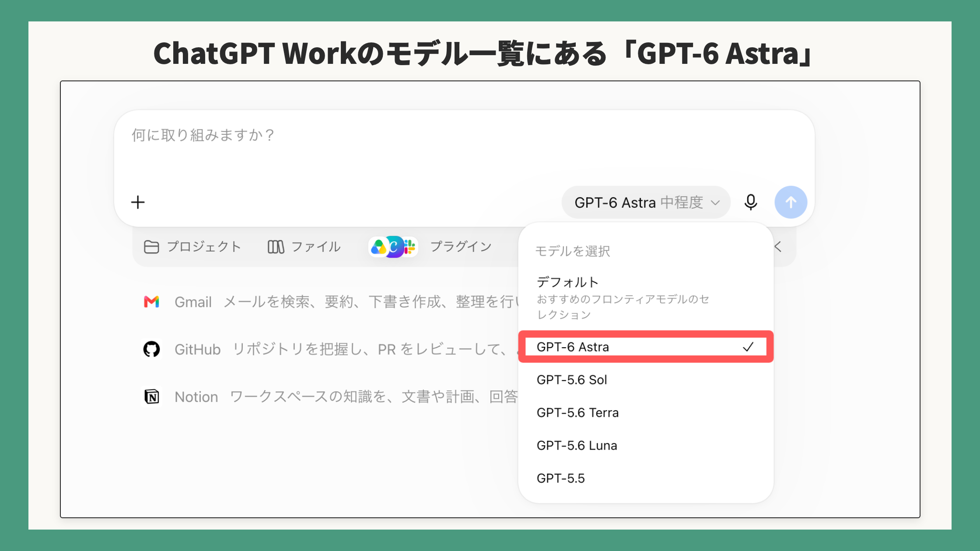980x551 pixels.
Task: Click the モデルを選択 header text
Action: (x=573, y=251)
